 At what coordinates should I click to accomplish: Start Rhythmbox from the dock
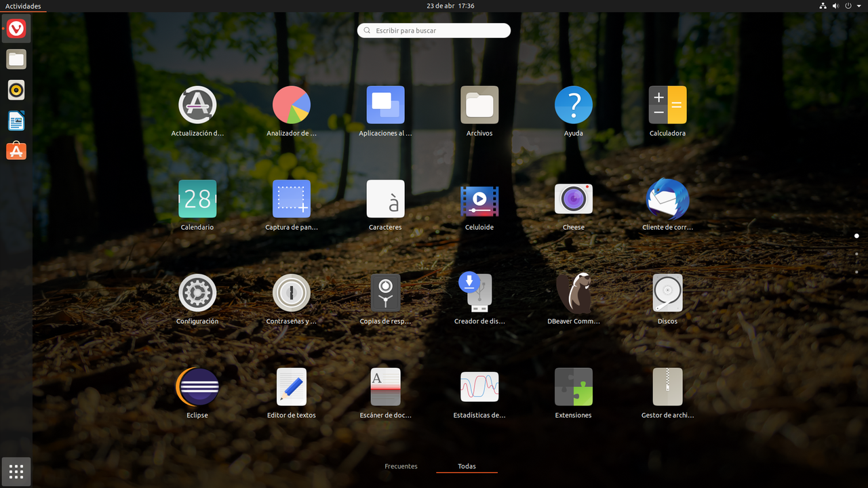click(16, 89)
